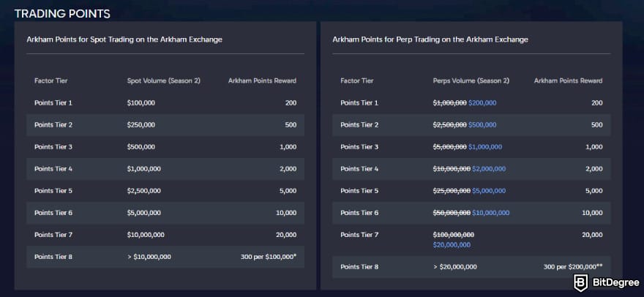The width and height of the screenshot is (644, 297).
Task: Select Points Tier 4 in spot table
Action: pyautogui.click(x=53, y=169)
